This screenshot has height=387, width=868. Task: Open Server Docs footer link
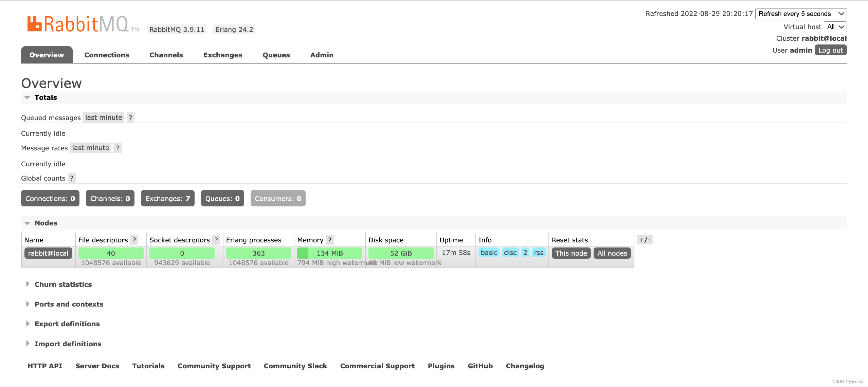click(97, 366)
